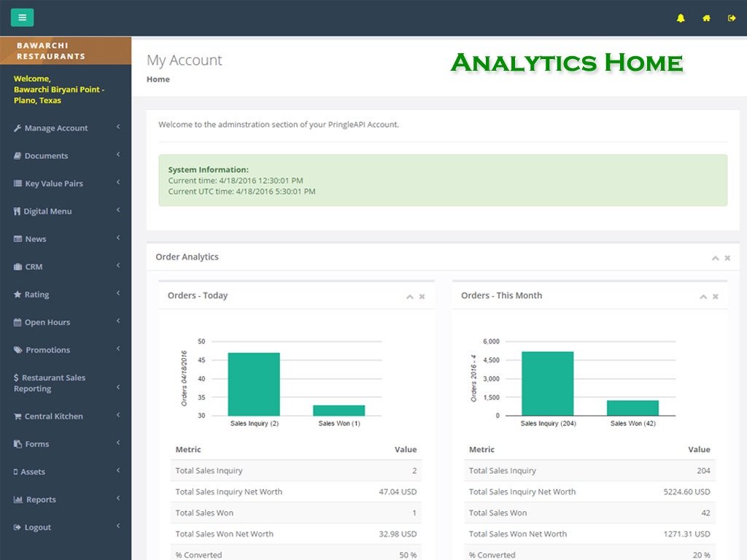Click the Logout link in sidebar

pyautogui.click(x=38, y=527)
